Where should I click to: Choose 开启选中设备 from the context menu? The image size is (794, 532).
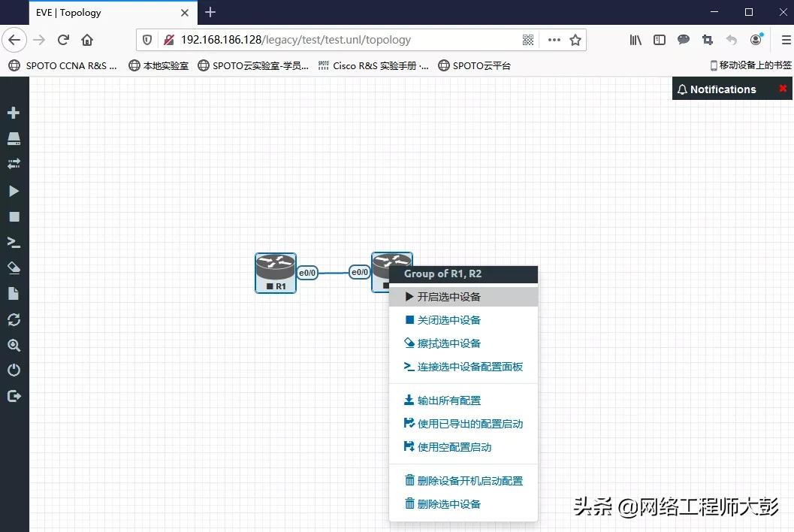(452, 296)
